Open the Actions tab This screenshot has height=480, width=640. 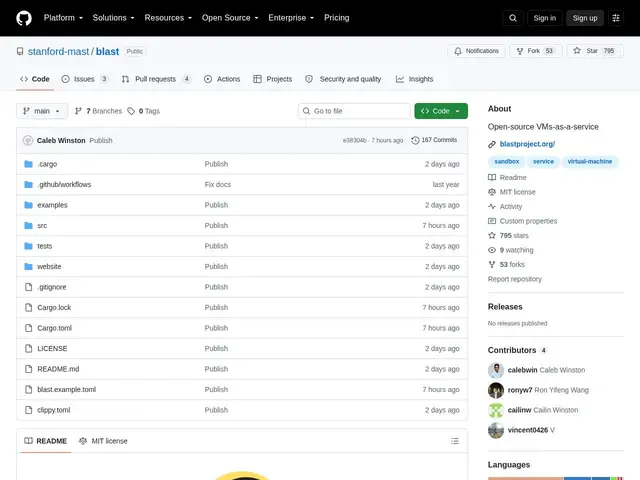(222, 79)
